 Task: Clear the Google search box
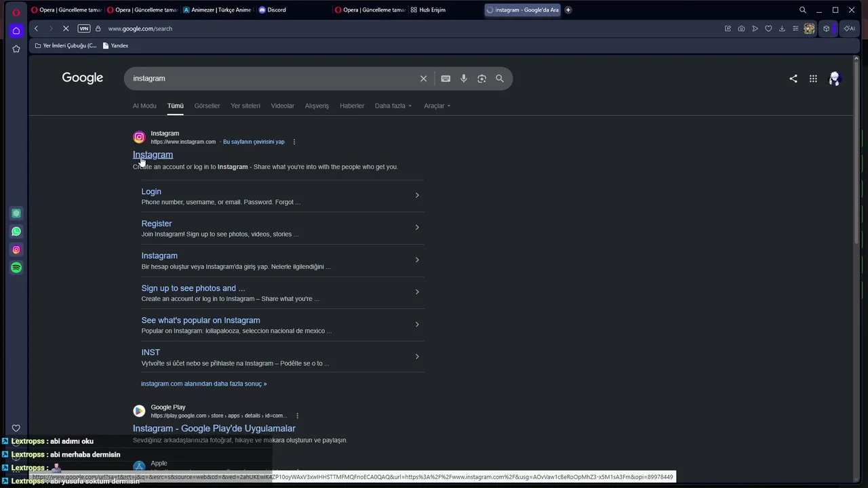click(423, 79)
